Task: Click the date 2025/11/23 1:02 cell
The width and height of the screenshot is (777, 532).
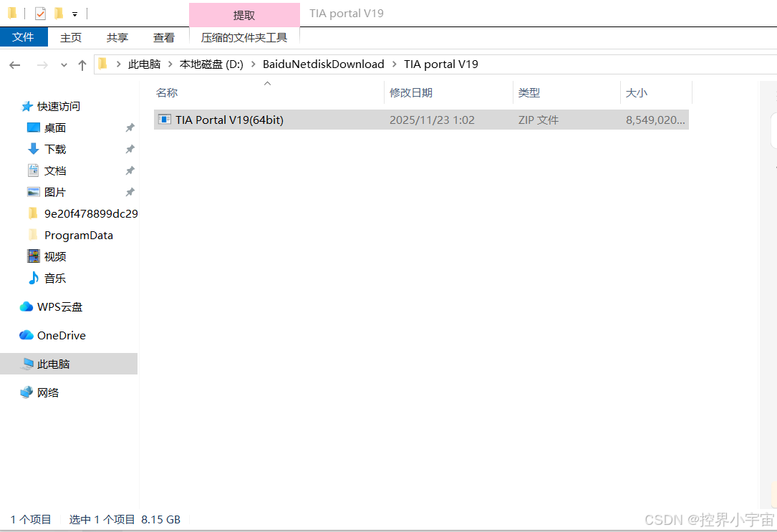Action: tap(432, 120)
